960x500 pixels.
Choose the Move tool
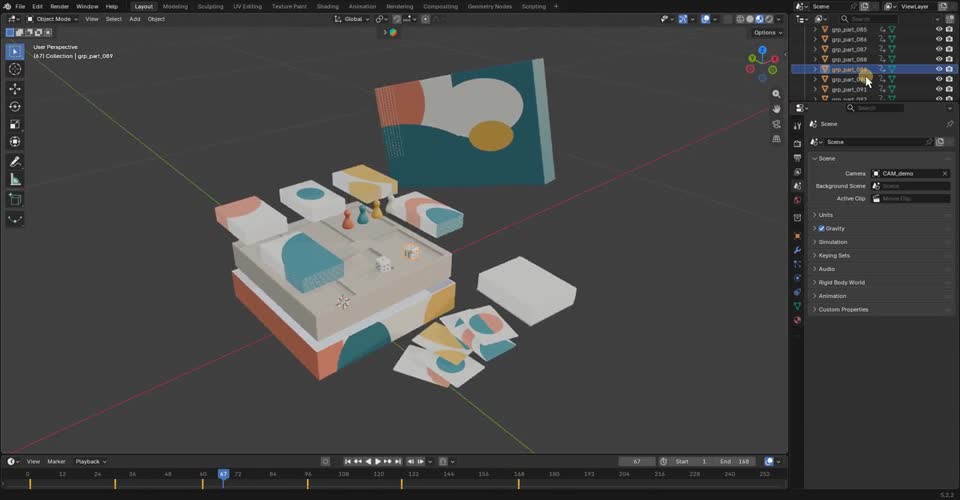tap(15, 89)
